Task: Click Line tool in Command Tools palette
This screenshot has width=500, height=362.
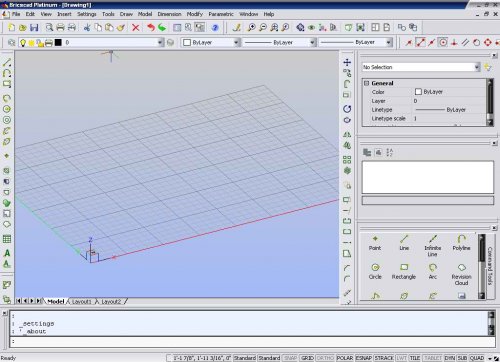Action: (404, 243)
